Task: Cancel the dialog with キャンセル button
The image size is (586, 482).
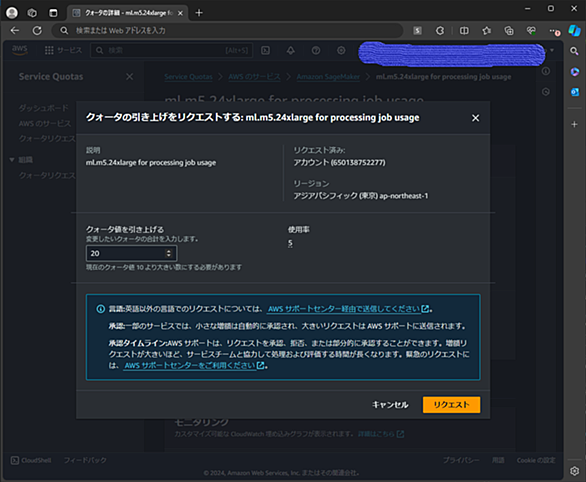Action: [390, 405]
